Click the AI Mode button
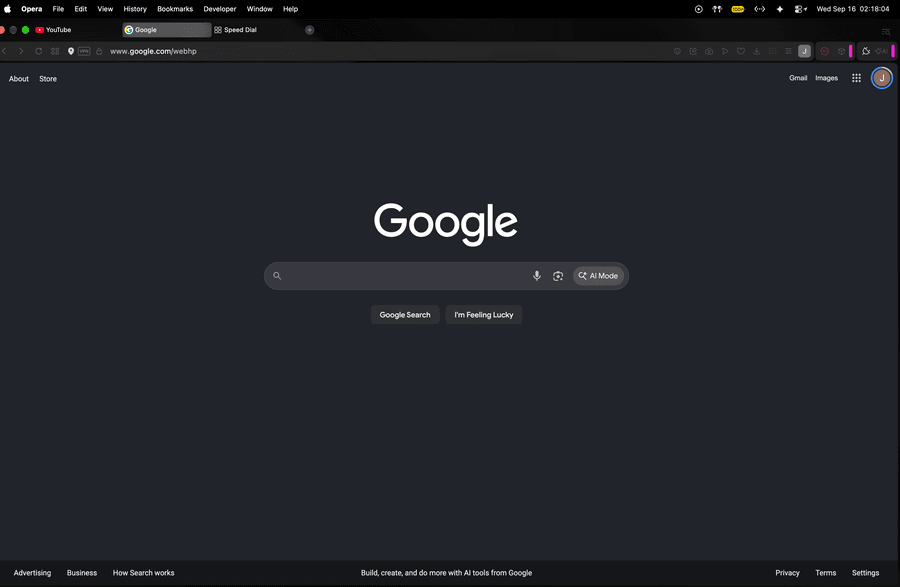 pos(598,276)
